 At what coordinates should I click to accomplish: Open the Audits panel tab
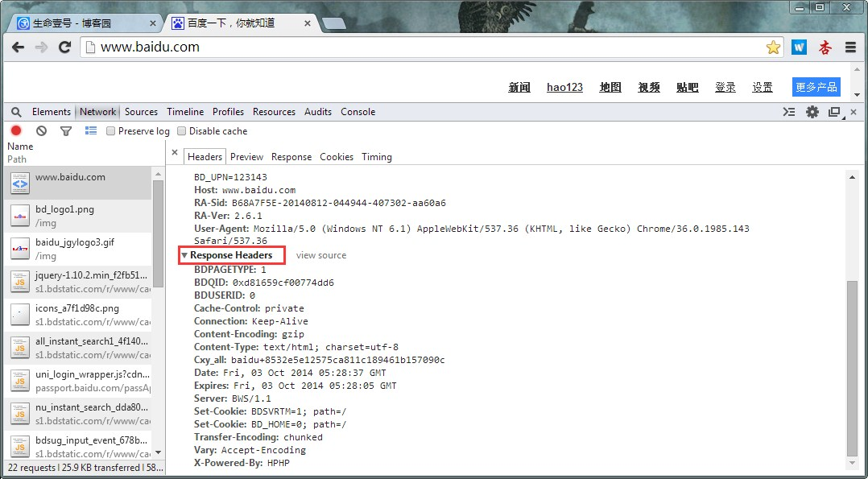click(318, 112)
